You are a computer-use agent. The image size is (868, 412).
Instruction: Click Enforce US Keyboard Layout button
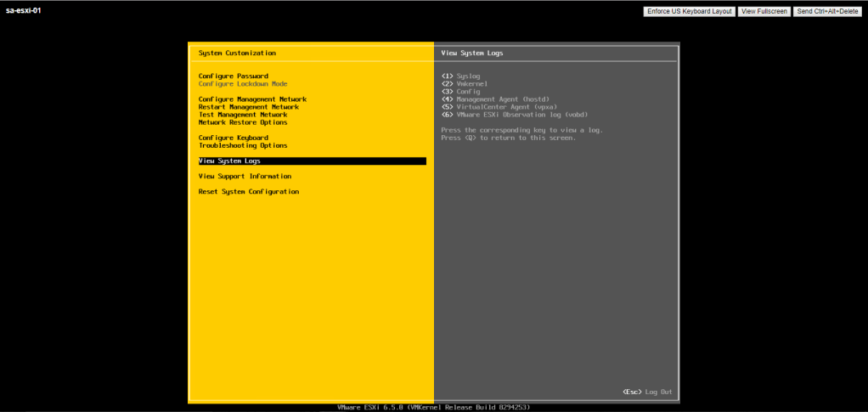(x=689, y=11)
